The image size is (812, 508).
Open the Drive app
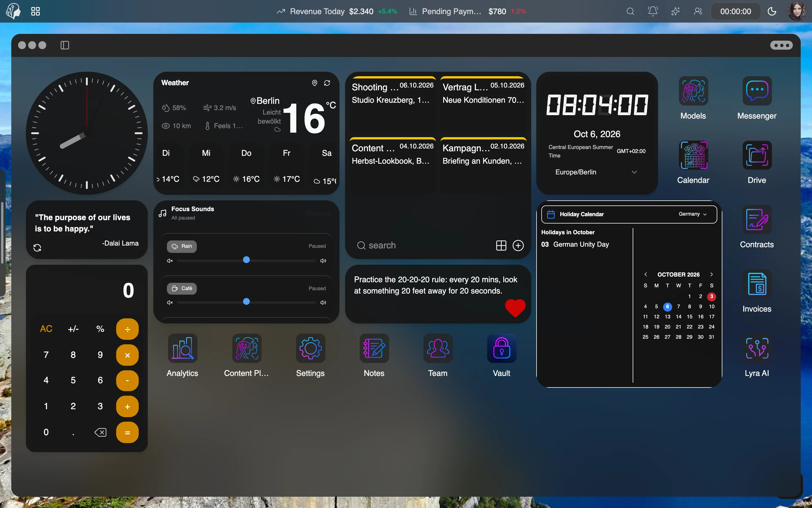757,155
